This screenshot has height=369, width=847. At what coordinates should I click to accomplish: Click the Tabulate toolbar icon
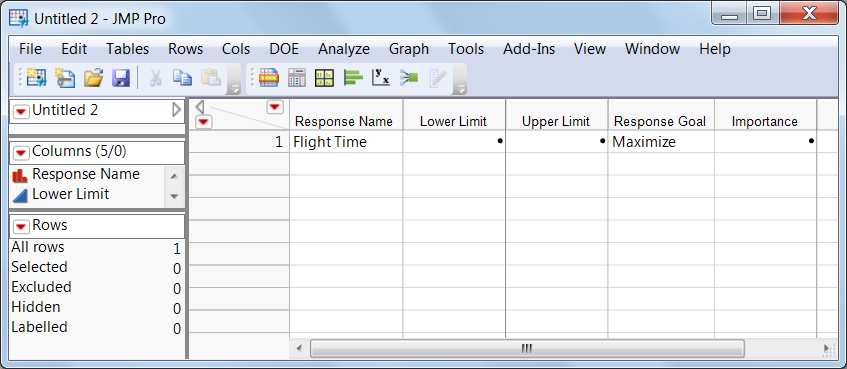297,79
